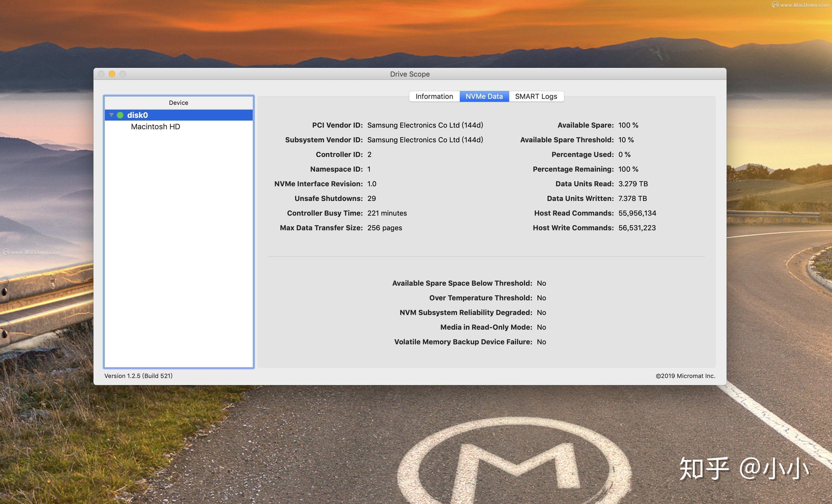The height and width of the screenshot is (504, 832).
Task: Click the Percentage Remaining value
Action: (x=628, y=169)
